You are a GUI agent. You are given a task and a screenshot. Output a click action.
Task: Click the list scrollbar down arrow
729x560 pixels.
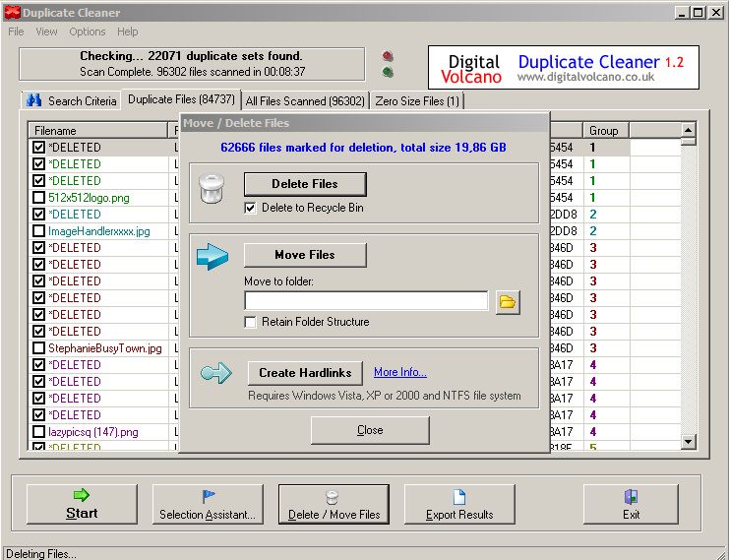click(689, 442)
